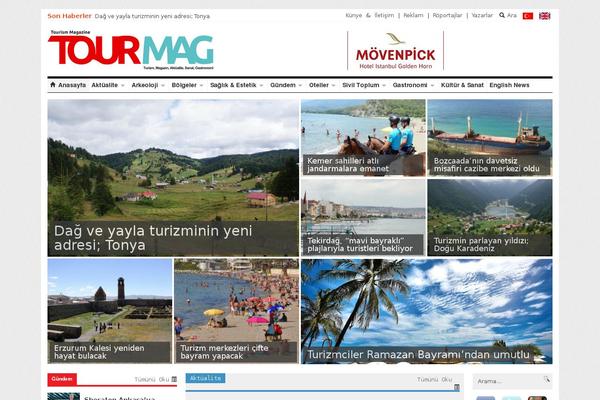Open the Oteller menu item
The width and height of the screenshot is (600, 400).
(x=319, y=85)
